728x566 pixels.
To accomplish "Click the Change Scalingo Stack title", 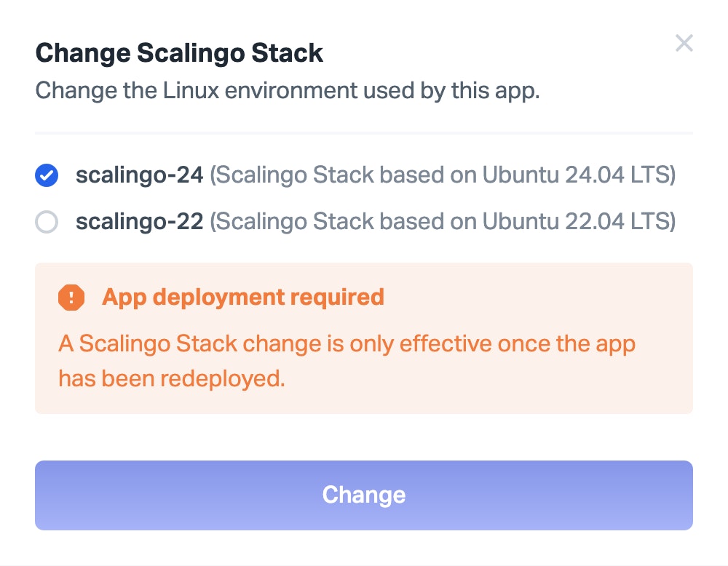I will pos(179,53).
